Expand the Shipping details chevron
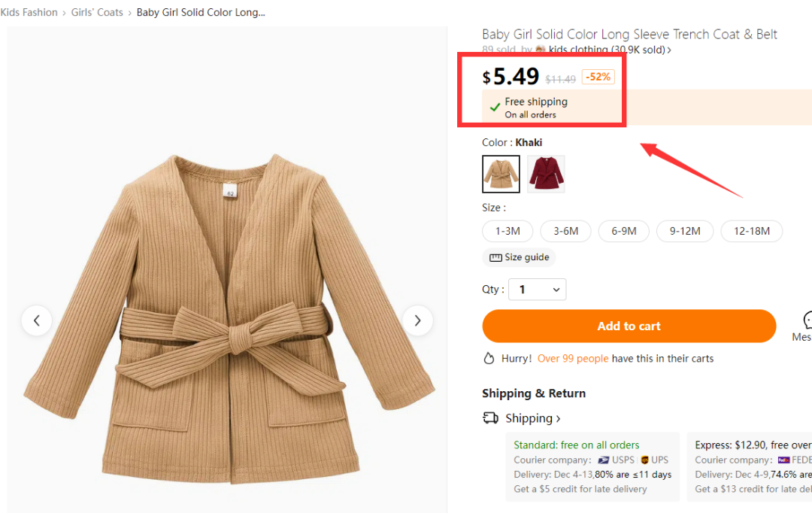812x513 pixels. [x=558, y=419]
